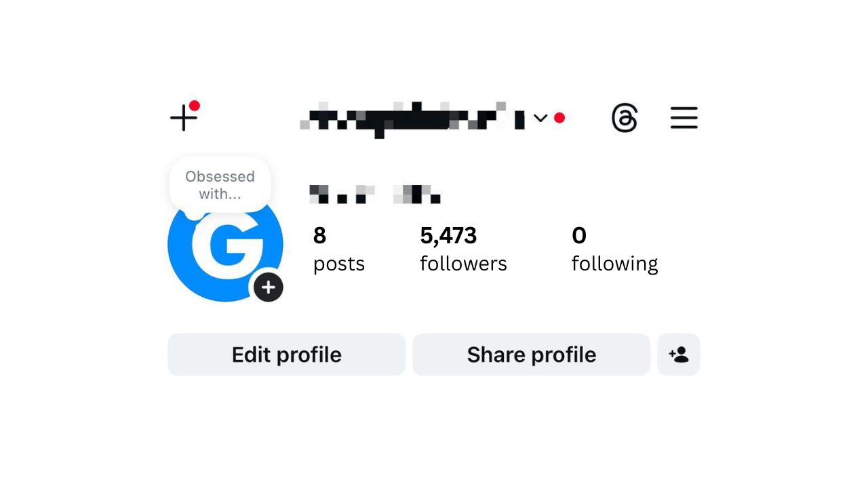
Task: Click the 5,473 followers number
Action: coord(448,236)
